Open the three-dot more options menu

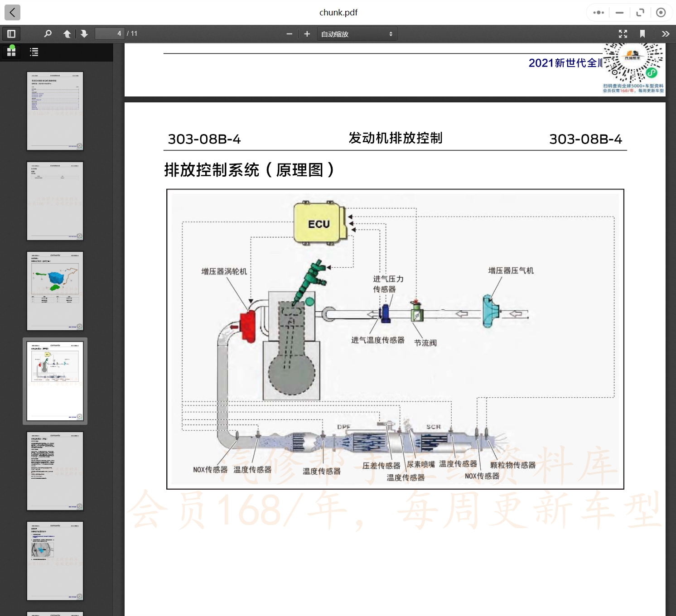click(x=599, y=13)
